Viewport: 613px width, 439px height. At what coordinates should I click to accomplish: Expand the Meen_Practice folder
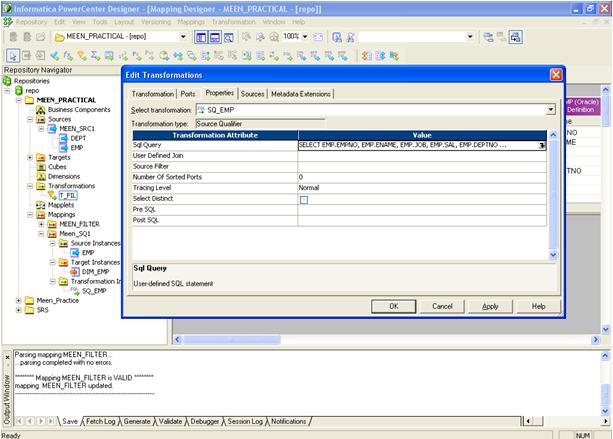tap(18, 300)
